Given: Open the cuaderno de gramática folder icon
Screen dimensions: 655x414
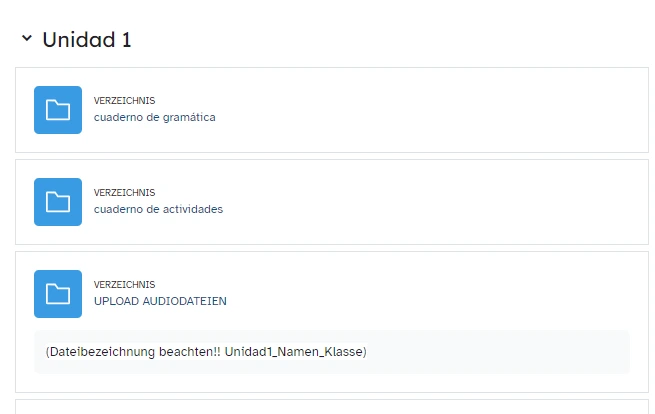Looking at the screenshot, I should (58, 110).
